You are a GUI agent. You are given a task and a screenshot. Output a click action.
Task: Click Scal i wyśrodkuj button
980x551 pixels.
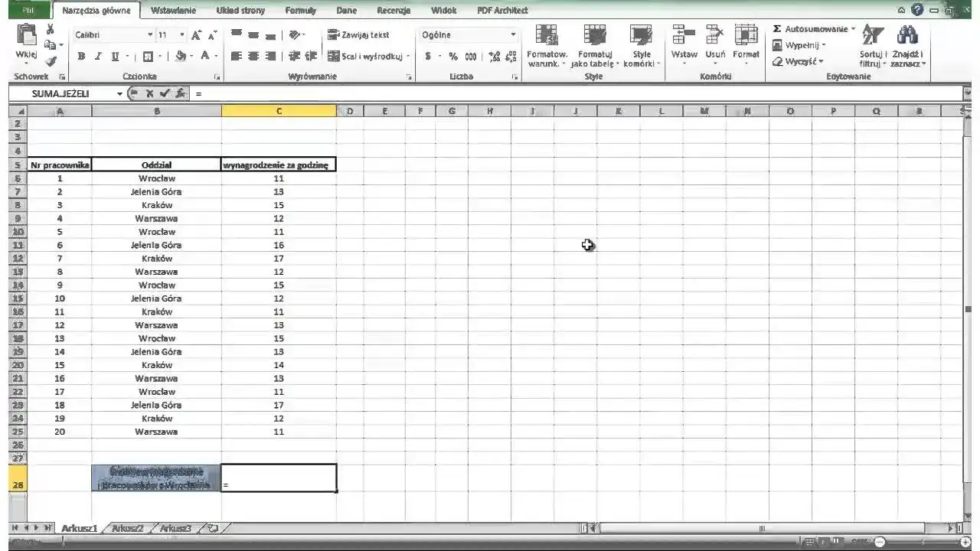[366, 56]
